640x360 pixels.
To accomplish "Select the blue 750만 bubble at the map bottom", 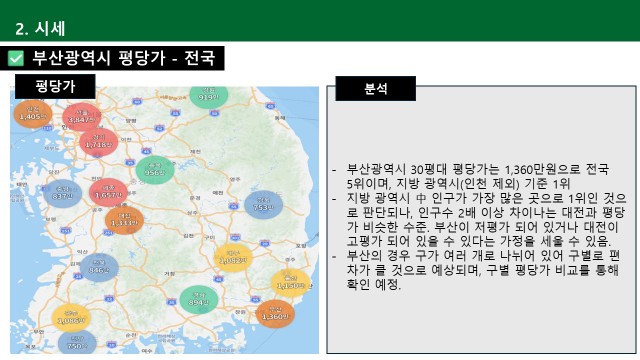I will 77,342.
